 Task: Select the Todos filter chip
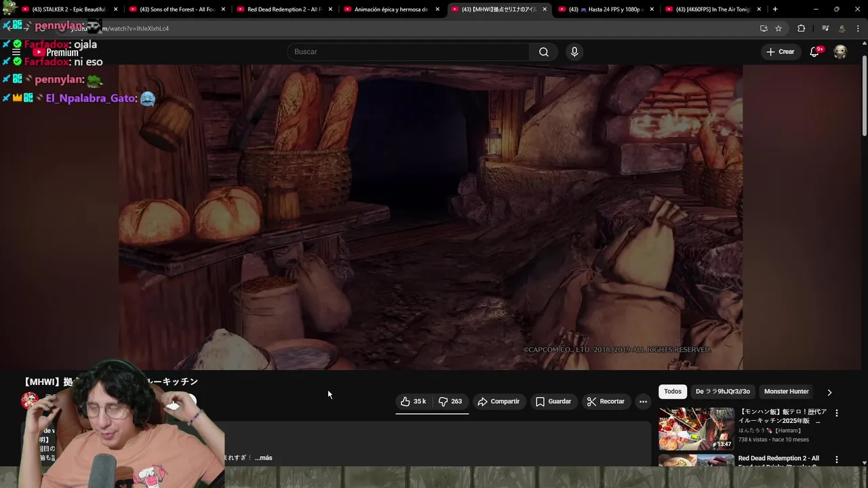pyautogui.click(x=673, y=392)
